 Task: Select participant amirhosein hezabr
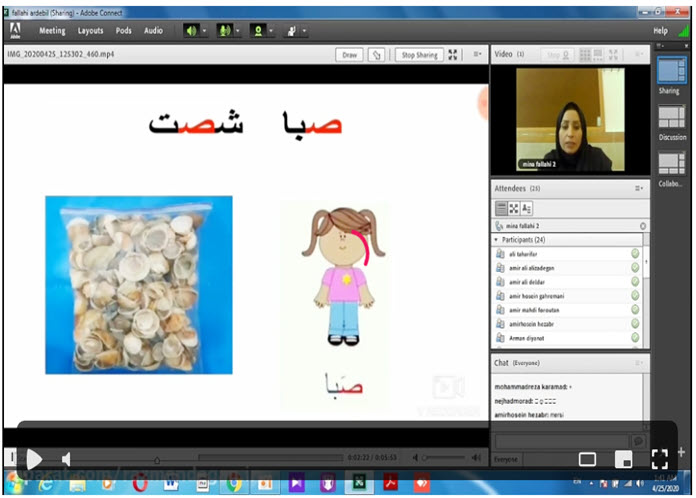click(x=567, y=324)
